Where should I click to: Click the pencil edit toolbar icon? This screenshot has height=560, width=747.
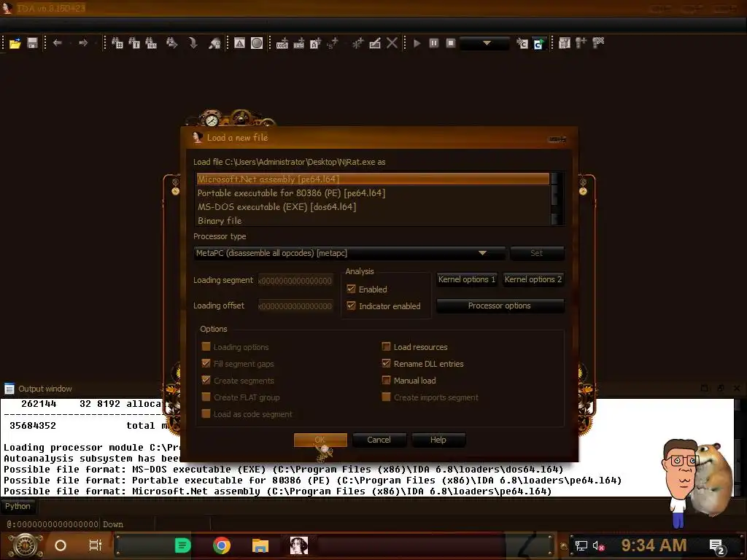tap(375, 43)
